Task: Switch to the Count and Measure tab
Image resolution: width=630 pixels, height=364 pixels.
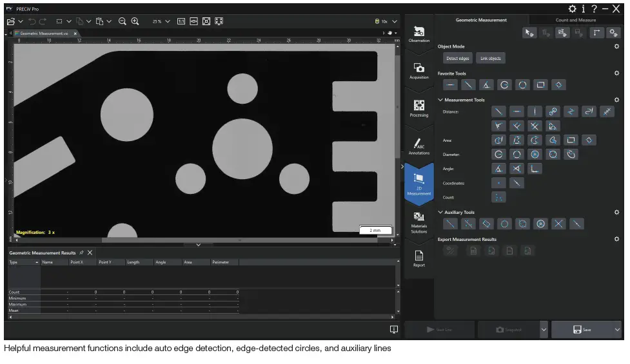Action: tap(575, 20)
